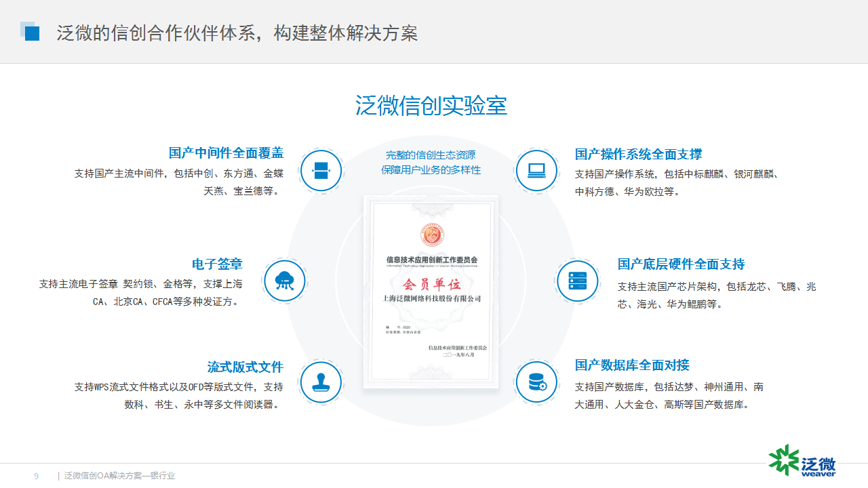The width and height of the screenshot is (868, 488).
Task: Select the company name 上海泛微网络科技股份有限公司
Action: point(432,298)
